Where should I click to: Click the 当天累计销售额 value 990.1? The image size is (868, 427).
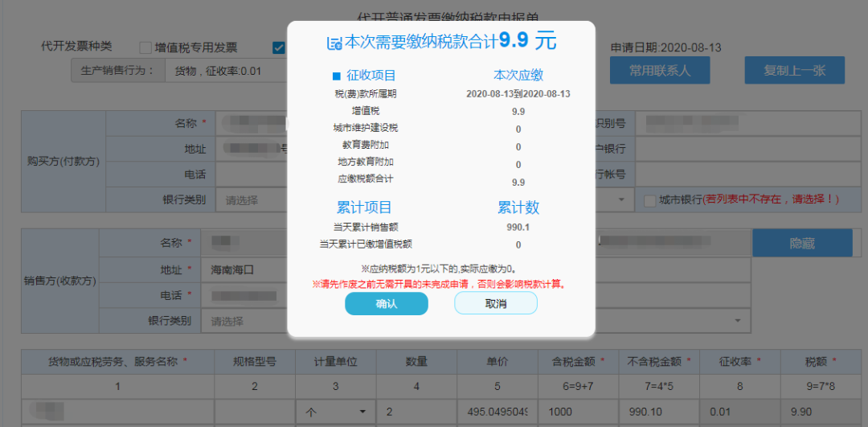tap(518, 227)
